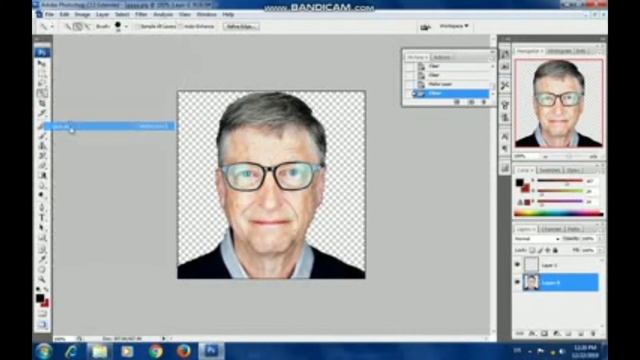Click the Navigator zoom slider

coord(569,157)
